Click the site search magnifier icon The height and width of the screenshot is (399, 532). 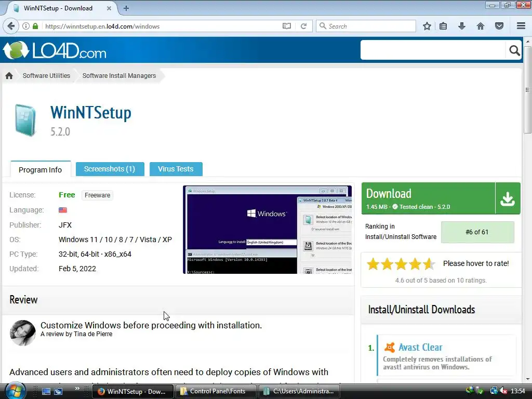[x=514, y=50]
